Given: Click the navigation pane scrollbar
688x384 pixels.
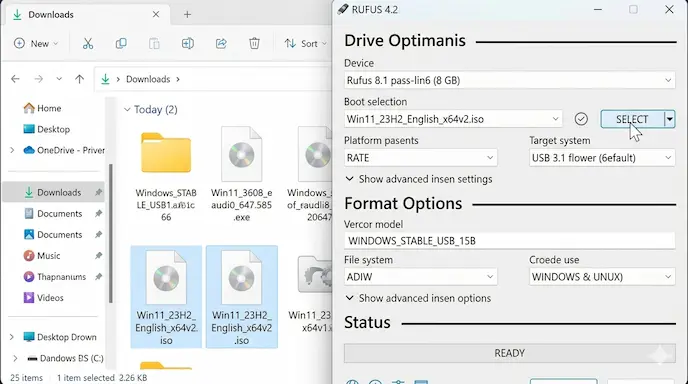Looking at the screenshot, I should click(111, 233).
